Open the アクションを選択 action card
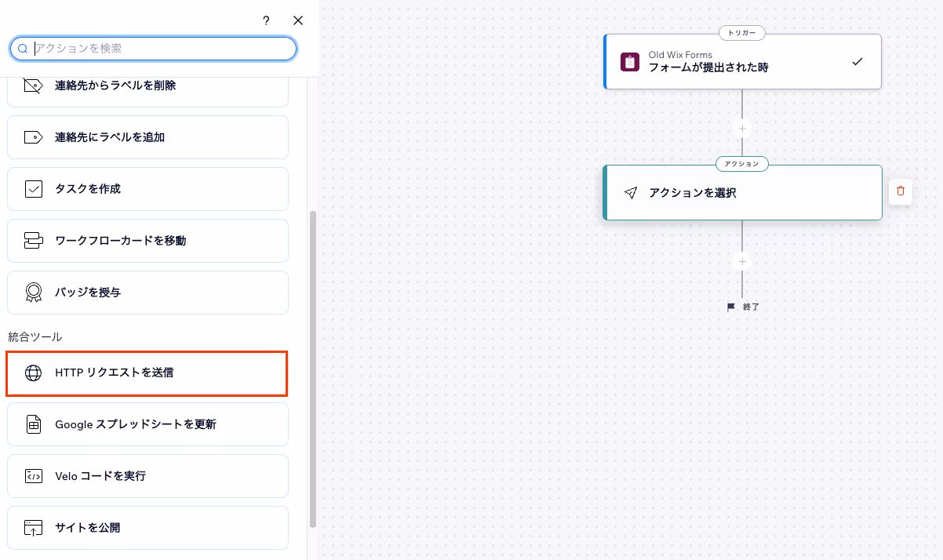Screen dimensions: 943x560 (x=742, y=192)
